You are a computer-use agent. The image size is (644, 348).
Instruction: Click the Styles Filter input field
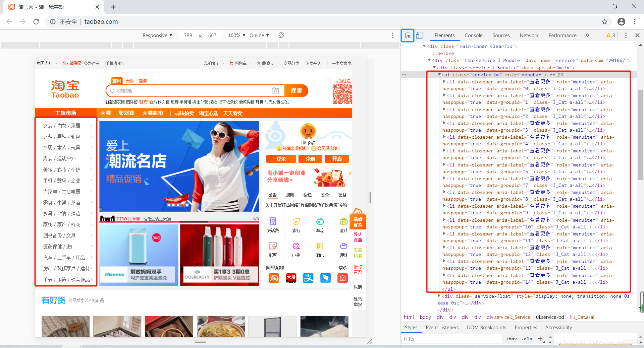click(452, 339)
